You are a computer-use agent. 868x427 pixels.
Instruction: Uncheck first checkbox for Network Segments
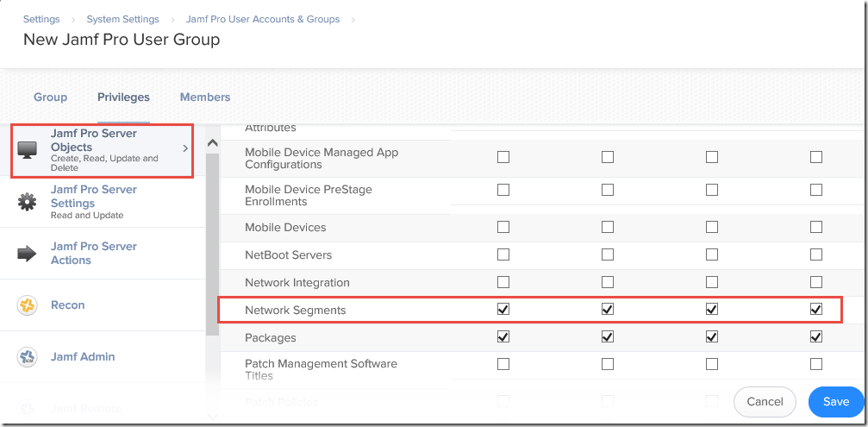point(503,309)
